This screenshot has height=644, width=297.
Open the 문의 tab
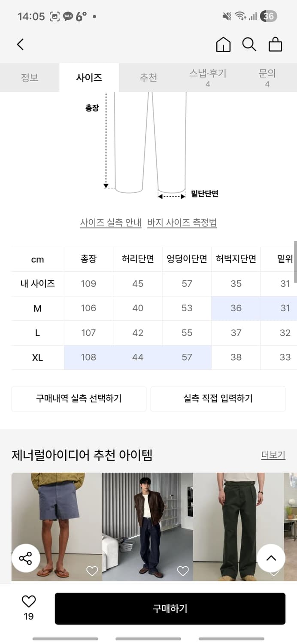click(267, 77)
